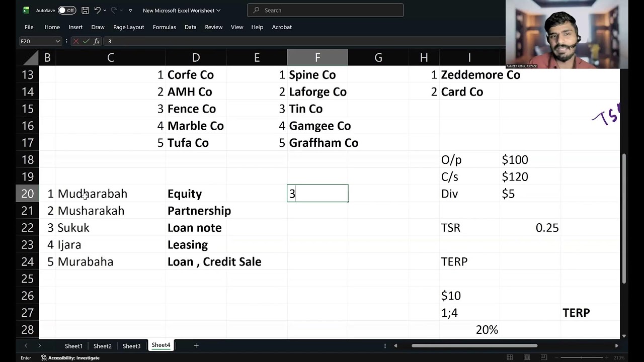Viewport: 644px width, 362px height.
Task: Open the Home ribbon tab
Action: tap(52, 27)
